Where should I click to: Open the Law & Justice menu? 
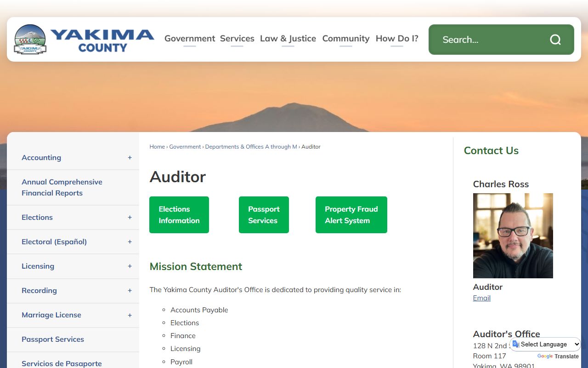point(288,39)
